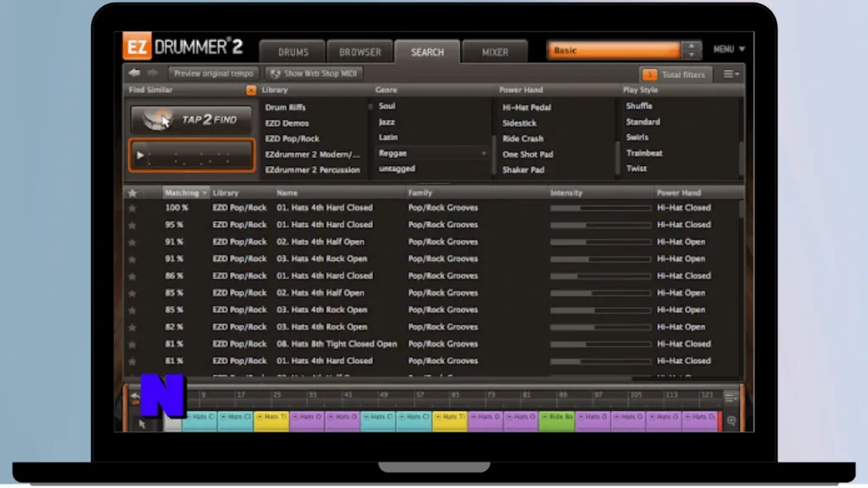Select the green Ride Bo song block
The height and width of the screenshot is (488, 868).
tap(557, 422)
